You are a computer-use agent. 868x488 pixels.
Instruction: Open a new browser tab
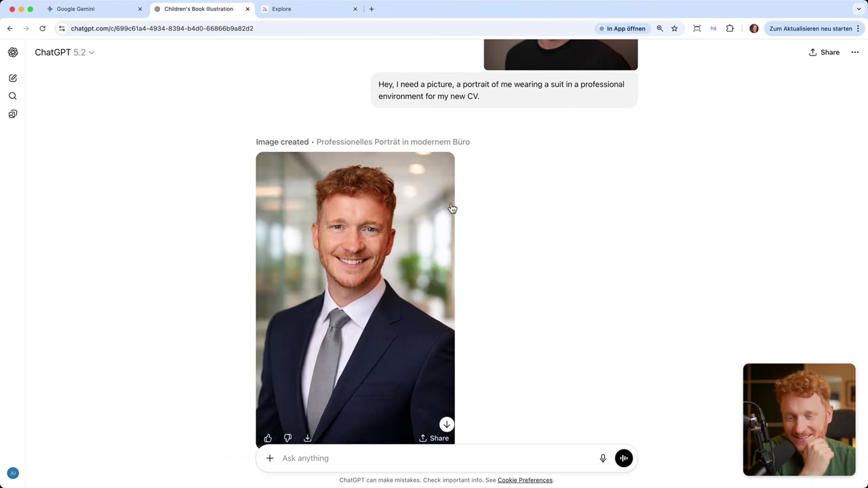(371, 9)
